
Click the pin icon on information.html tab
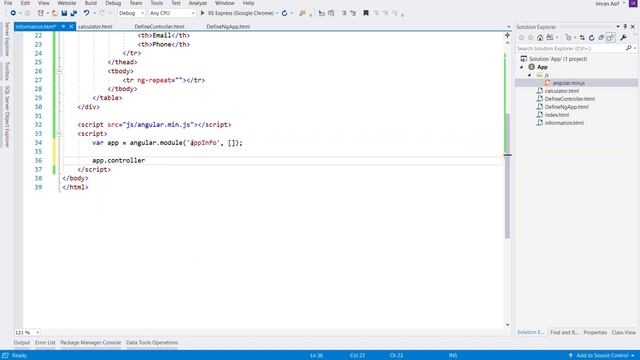pos(63,27)
